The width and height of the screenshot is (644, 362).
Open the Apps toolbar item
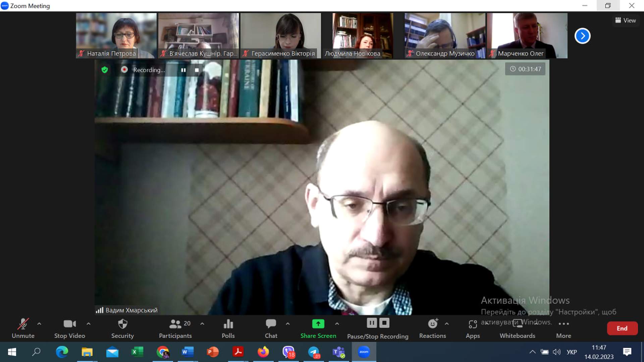coord(473,328)
